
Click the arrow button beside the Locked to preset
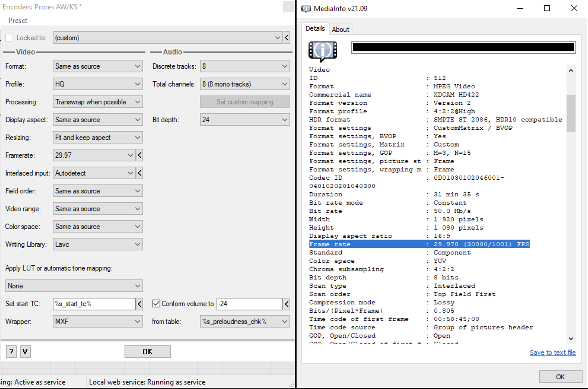287,38
